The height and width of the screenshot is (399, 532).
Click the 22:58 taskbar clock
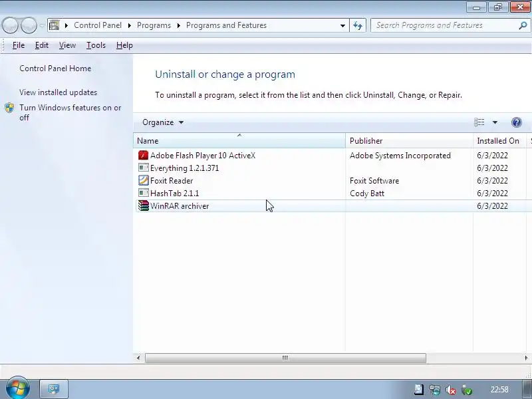tap(499, 390)
